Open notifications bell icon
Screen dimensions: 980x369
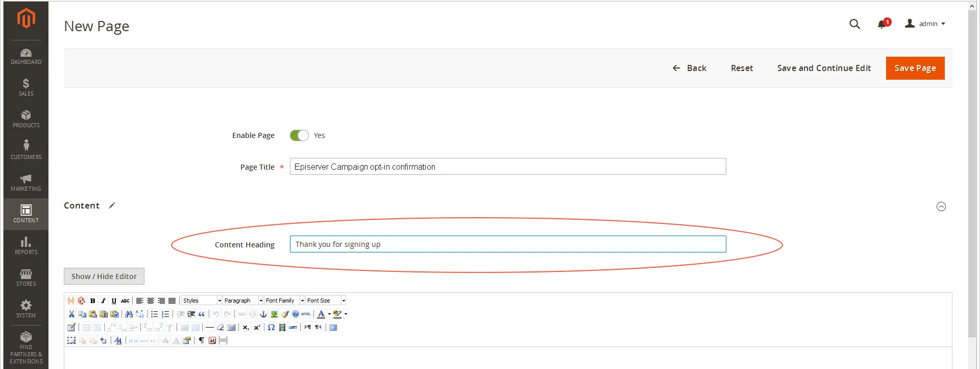pyautogui.click(x=881, y=24)
